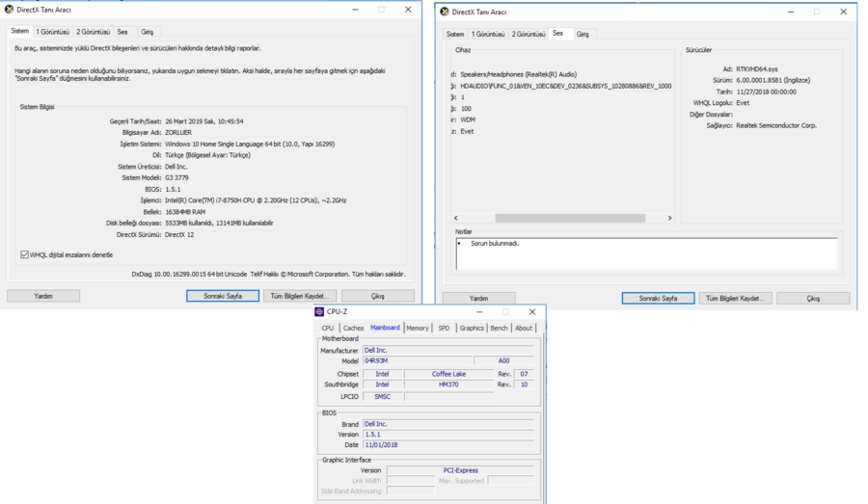Image resolution: width=868 pixels, height=504 pixels.
Task: Toggle the WHQL dijital imzalarını denetle checkbox
Action: [24, 254]
